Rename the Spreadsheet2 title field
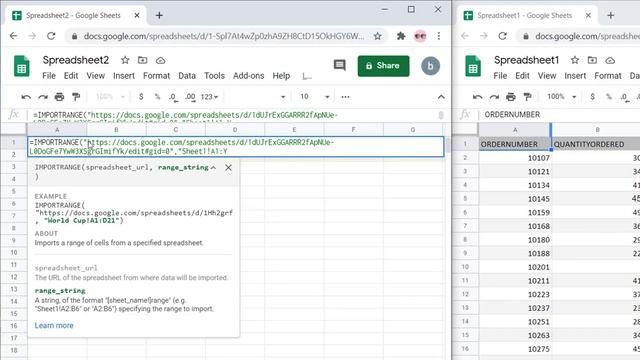Viewport: 640px width, 360px height. pyautogui.click(x=76, y=60)
